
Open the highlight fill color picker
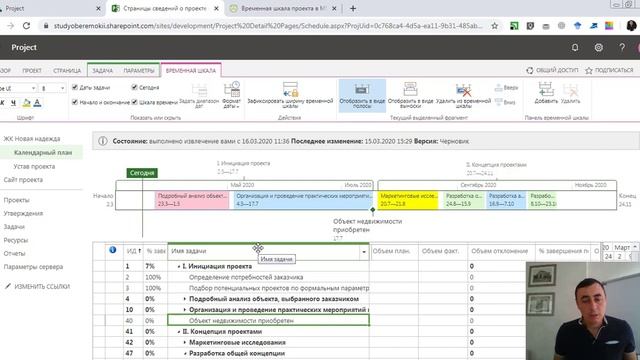click(26, 103)
